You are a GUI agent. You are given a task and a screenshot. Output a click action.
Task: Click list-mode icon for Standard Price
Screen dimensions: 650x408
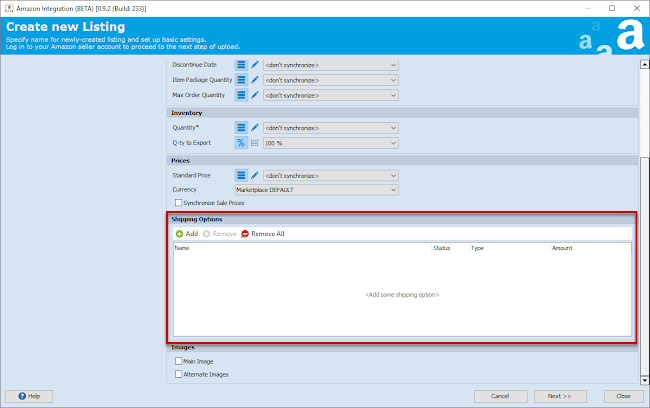point(241,175)
